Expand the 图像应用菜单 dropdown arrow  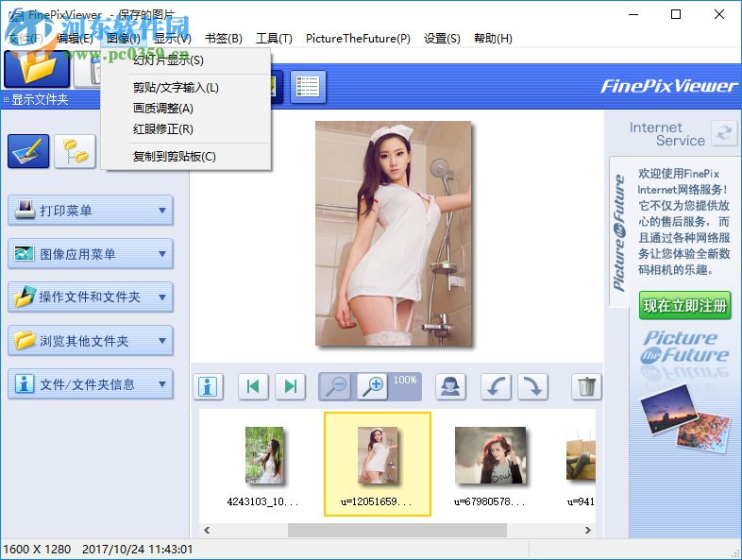[162, 254]
